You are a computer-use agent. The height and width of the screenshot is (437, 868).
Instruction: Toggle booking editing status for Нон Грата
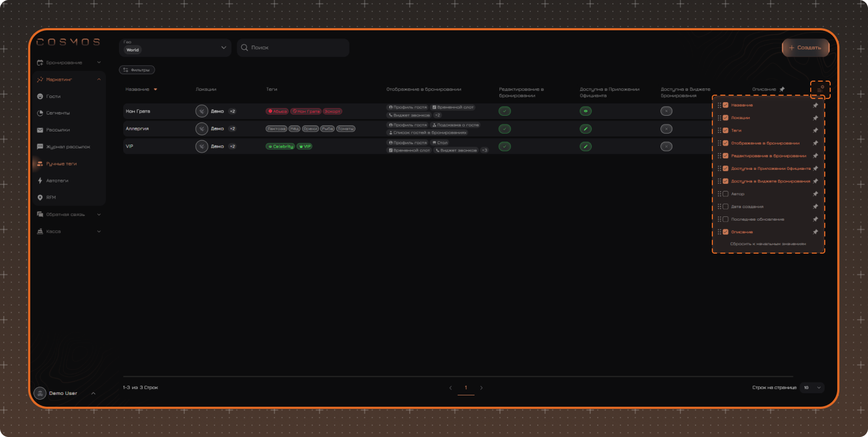click(x=505, y=111)
